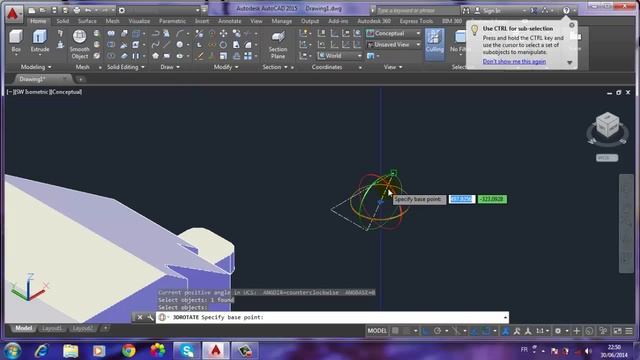640x360 pixels.
Task: Click the command line customize wrench icon
Action: pos(150,317)
